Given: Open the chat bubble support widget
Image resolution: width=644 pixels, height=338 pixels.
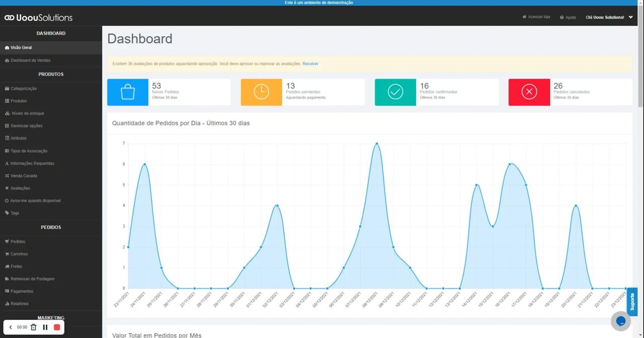Looking at the screenshot, I should [621, 321].
